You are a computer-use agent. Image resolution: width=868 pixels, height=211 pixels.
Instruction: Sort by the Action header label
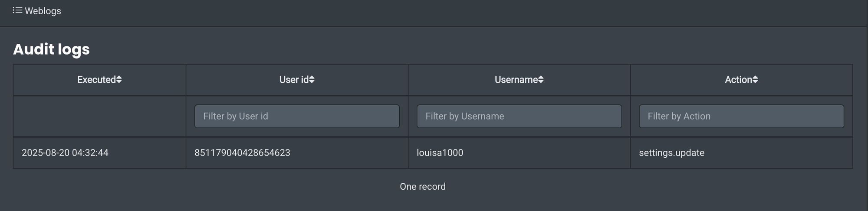[x=738, y=80]
